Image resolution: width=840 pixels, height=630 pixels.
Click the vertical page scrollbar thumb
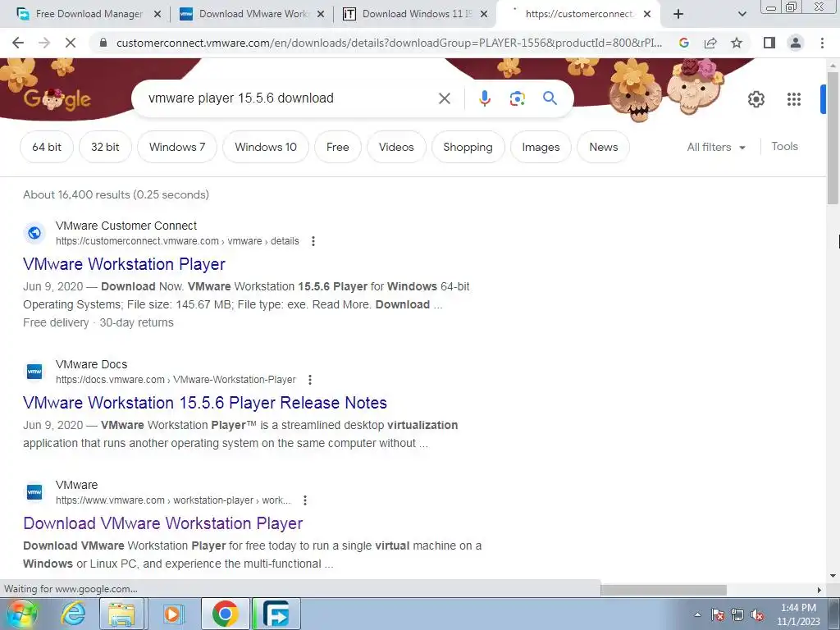click(833, 138)
